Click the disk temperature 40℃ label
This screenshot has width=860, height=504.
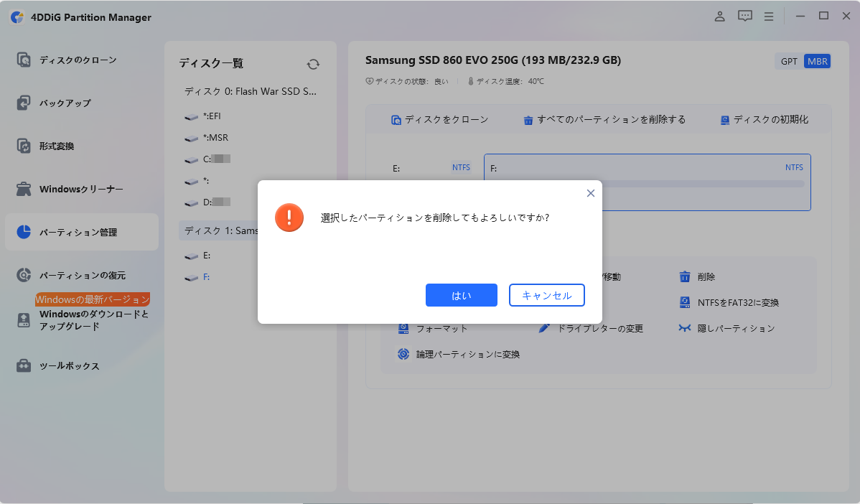505,81
